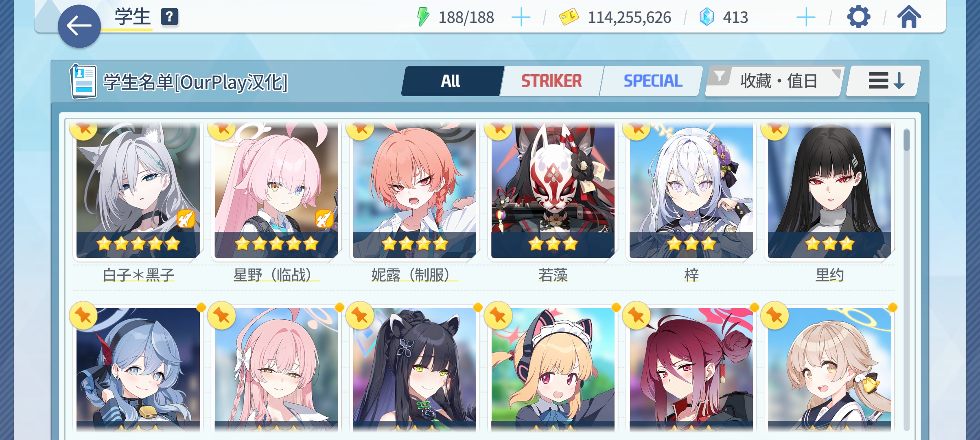Click the gold credit coin icon
Viewport: 980px width, 440px height.
(569, 17)
